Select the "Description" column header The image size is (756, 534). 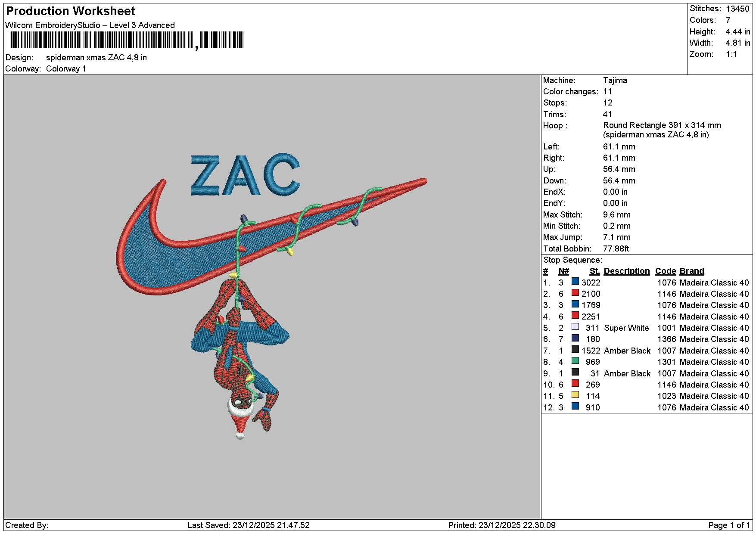[627, 271]
